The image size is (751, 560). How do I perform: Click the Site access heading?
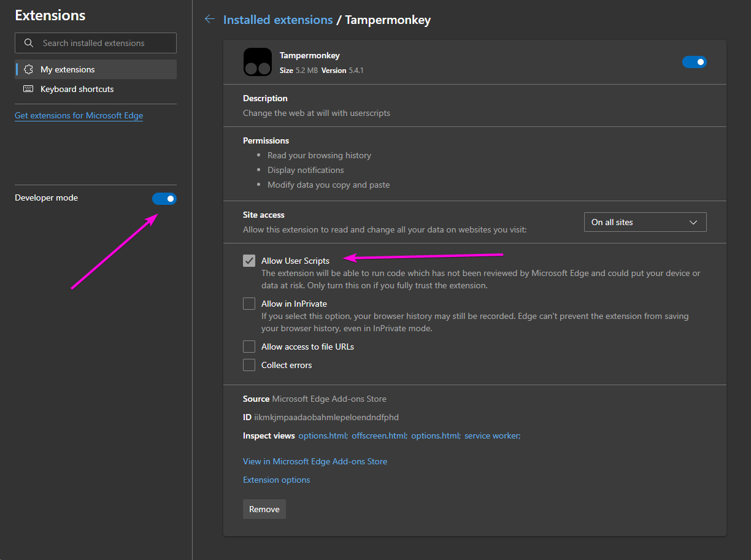264,215
